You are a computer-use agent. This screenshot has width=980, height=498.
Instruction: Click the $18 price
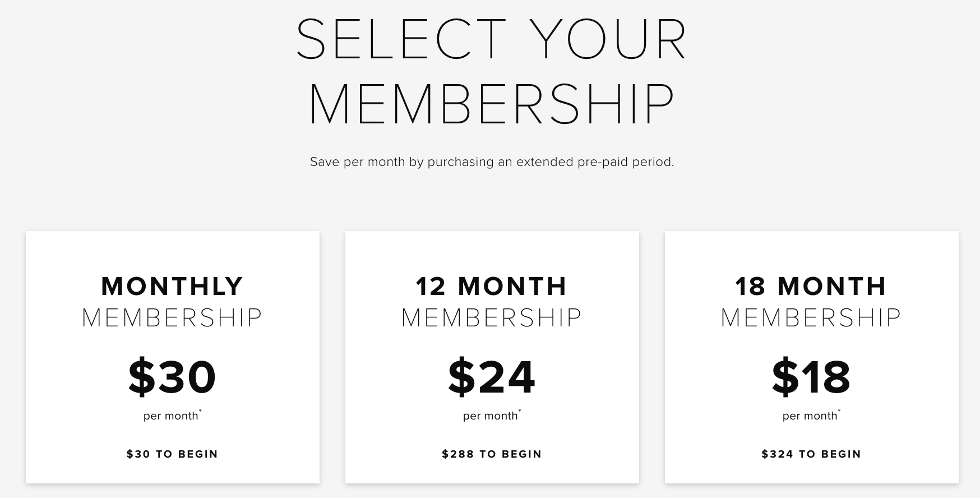point(811,377)
